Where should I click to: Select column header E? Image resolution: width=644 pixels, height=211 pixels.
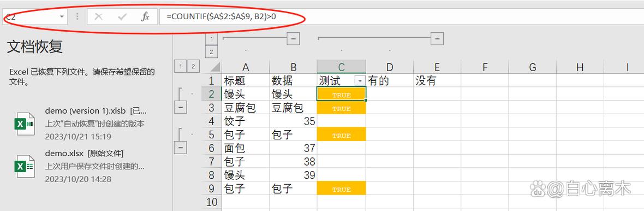point(437,67)
